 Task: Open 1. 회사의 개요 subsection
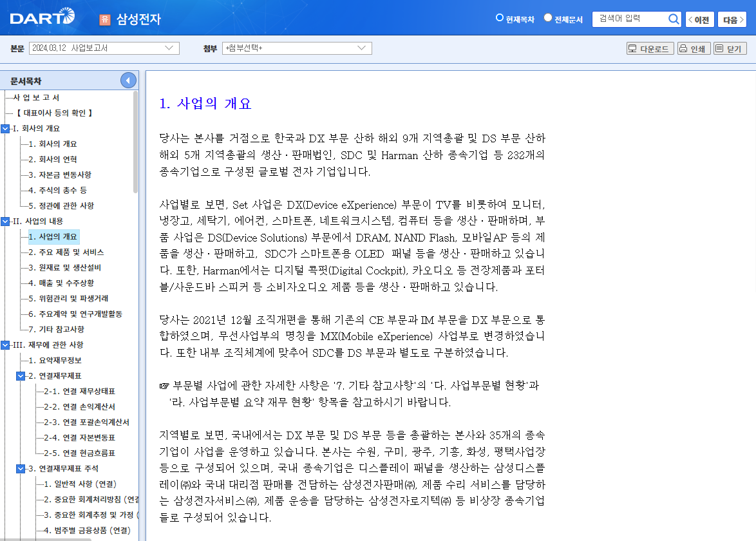point(53,144)
